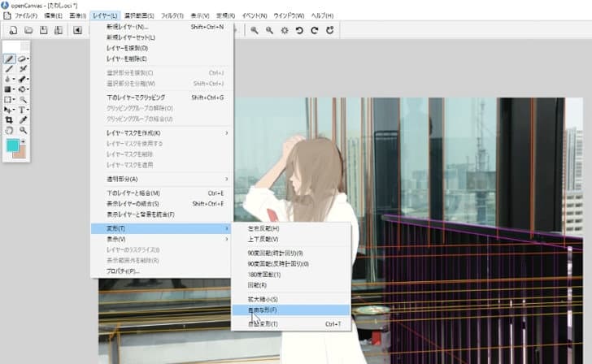Screen dimensions: 592x364
Task: Click the openCanvas app icon in title bar
Action: click(5, 5)
